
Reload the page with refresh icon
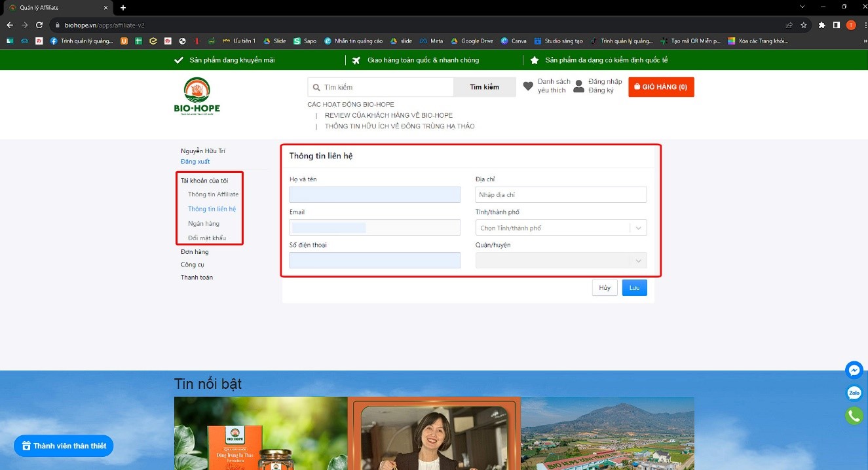click(39, 25)
